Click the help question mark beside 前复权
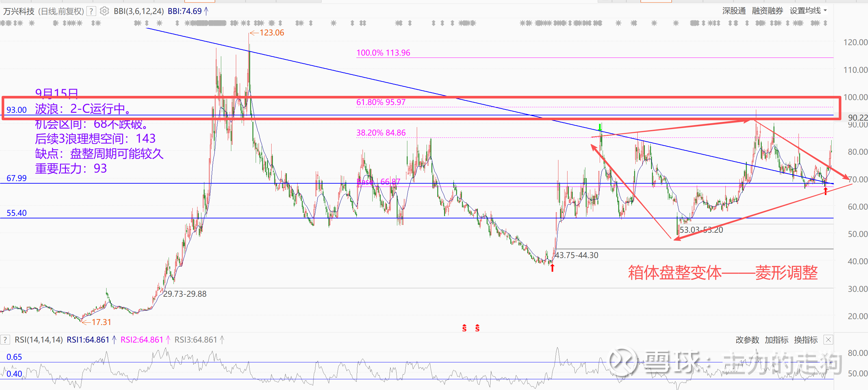The image size is (868, 390). pos(91,11)
